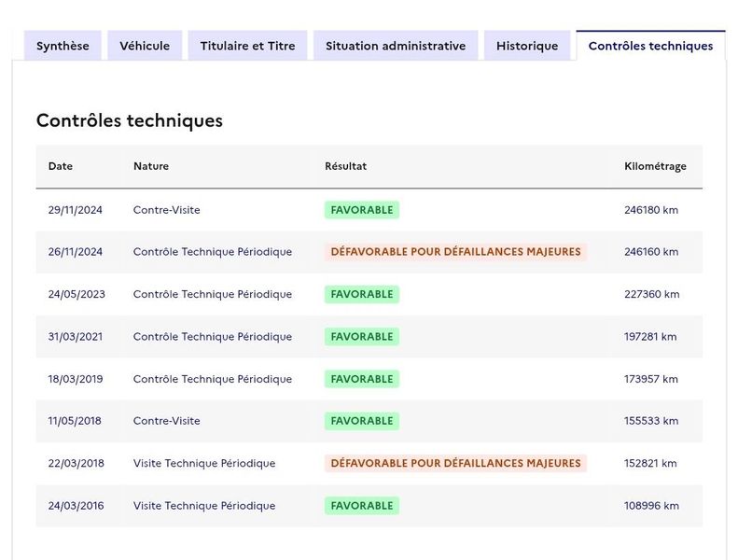
Task: Click the DÉFAVORABLE badge for 22/03/2018
Action: (455, 464)
